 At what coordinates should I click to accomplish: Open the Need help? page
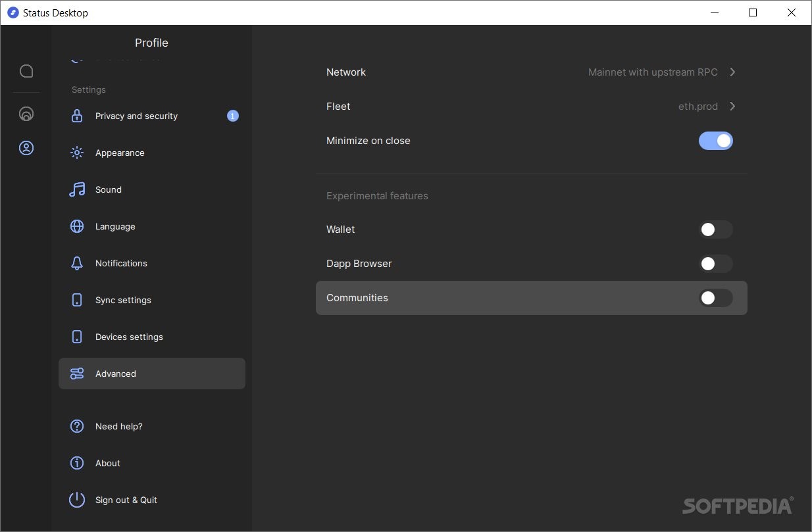click(x=152, y=427)
